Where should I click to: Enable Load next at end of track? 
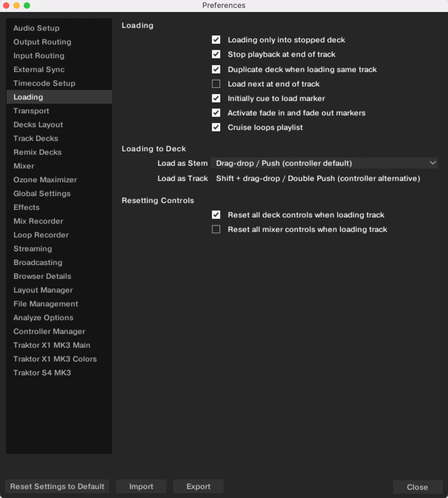tap(216, 84)
